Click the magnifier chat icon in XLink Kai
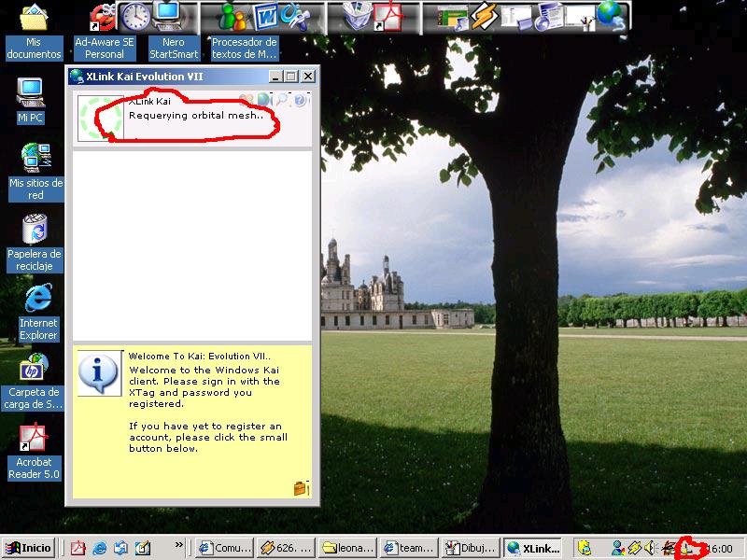 click(x=282, y=100)
